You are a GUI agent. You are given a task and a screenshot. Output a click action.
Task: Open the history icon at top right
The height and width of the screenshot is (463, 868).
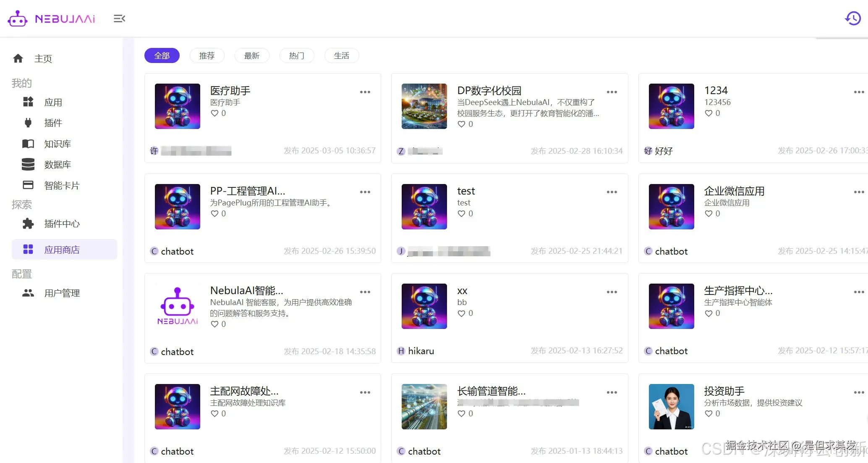click(x=852, y=18)
